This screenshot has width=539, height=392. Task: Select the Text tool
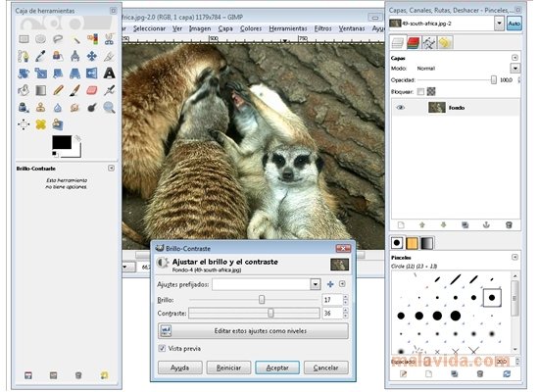pyautogui.click(x=109, y=73)
